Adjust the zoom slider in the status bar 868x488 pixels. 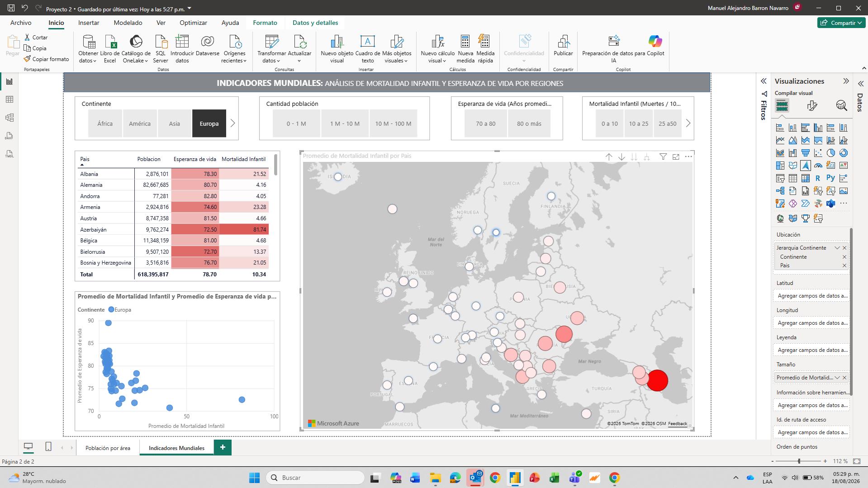pyautogui.click(x=799, y=461)
